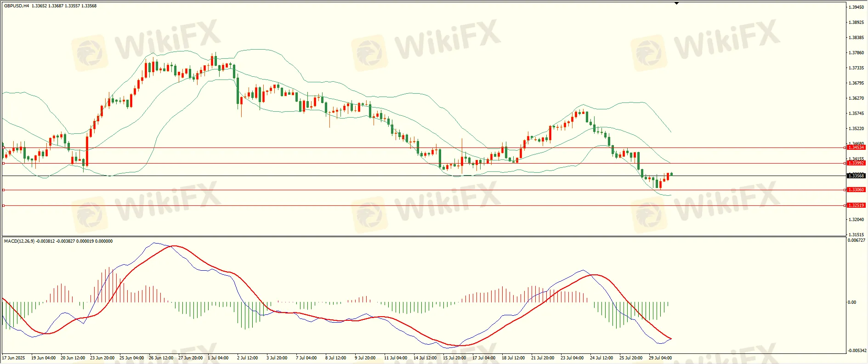This screenshot has width=868, height=364.
Task: Click the 24 Jul 12:00 time label
Action: point(601,358)
